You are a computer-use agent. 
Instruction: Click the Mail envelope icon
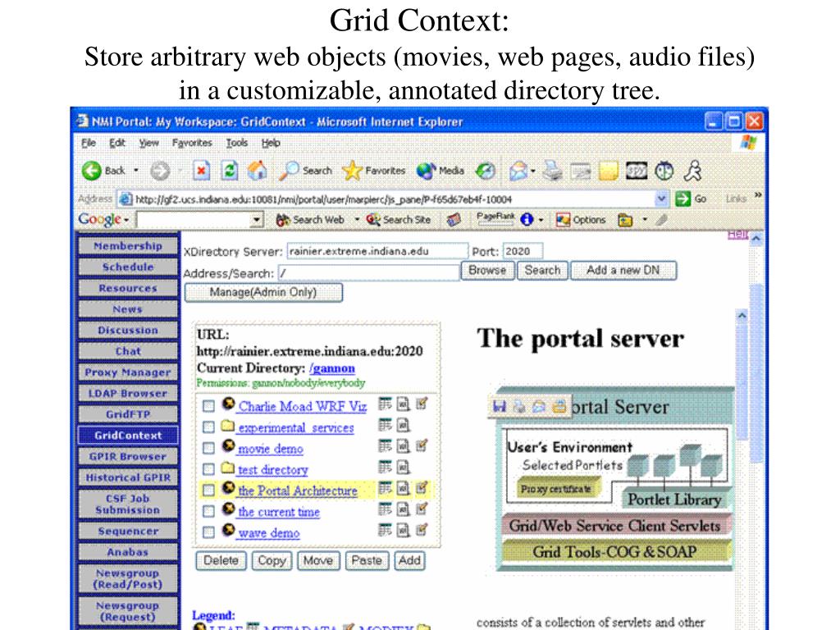[x=518, y=171]
